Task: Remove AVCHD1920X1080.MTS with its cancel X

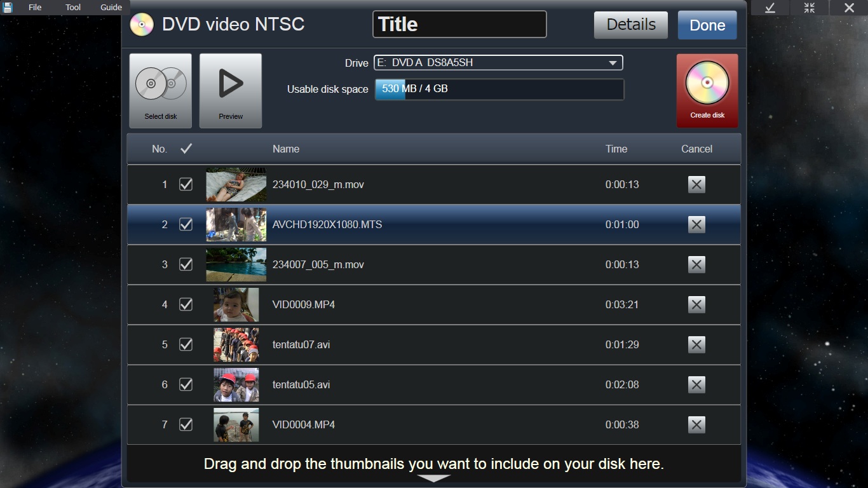Action: [x=696, y=224]
